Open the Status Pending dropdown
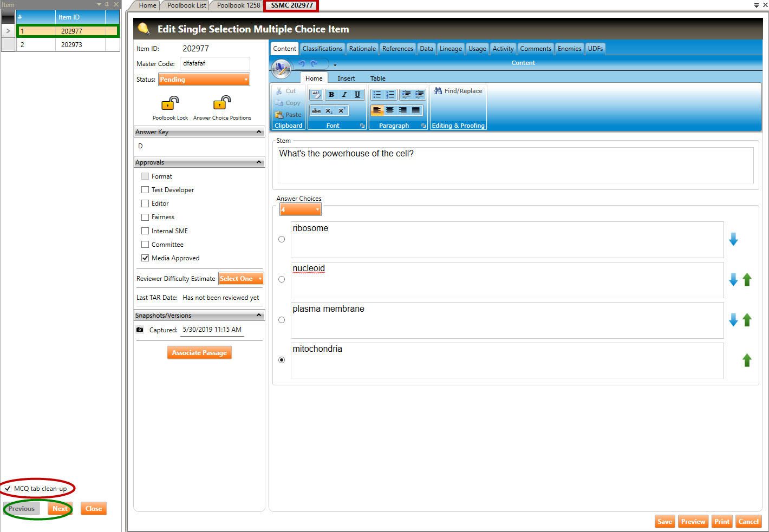The height and width of the screenshot is (532, 769). click(204, 80)
